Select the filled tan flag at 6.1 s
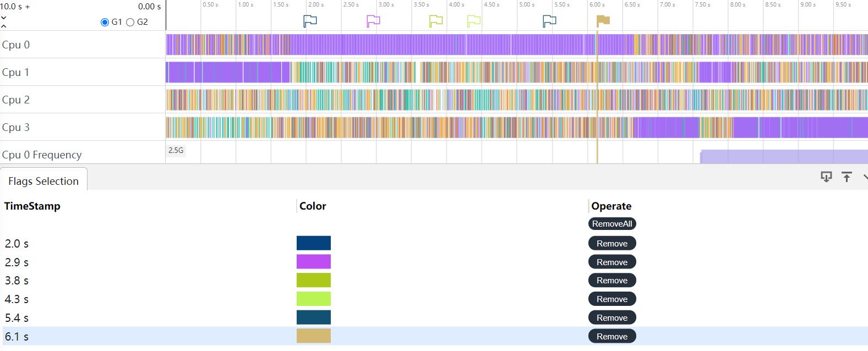Screen dimensions: 868x351 point(603,21)
